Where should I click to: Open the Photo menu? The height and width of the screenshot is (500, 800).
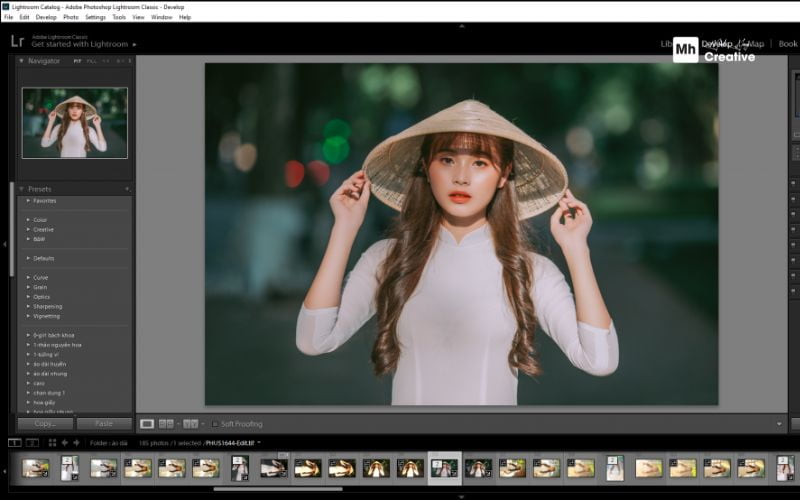[70, 17]
